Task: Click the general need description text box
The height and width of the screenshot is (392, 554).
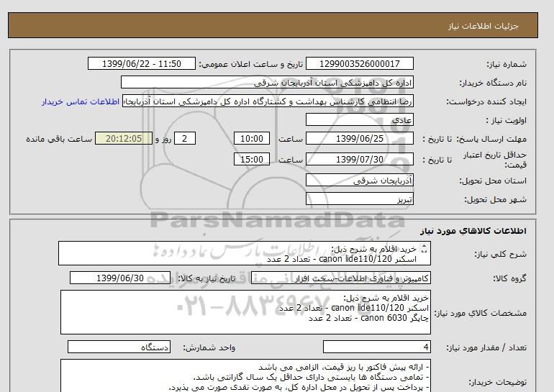Action: (245, 254)
